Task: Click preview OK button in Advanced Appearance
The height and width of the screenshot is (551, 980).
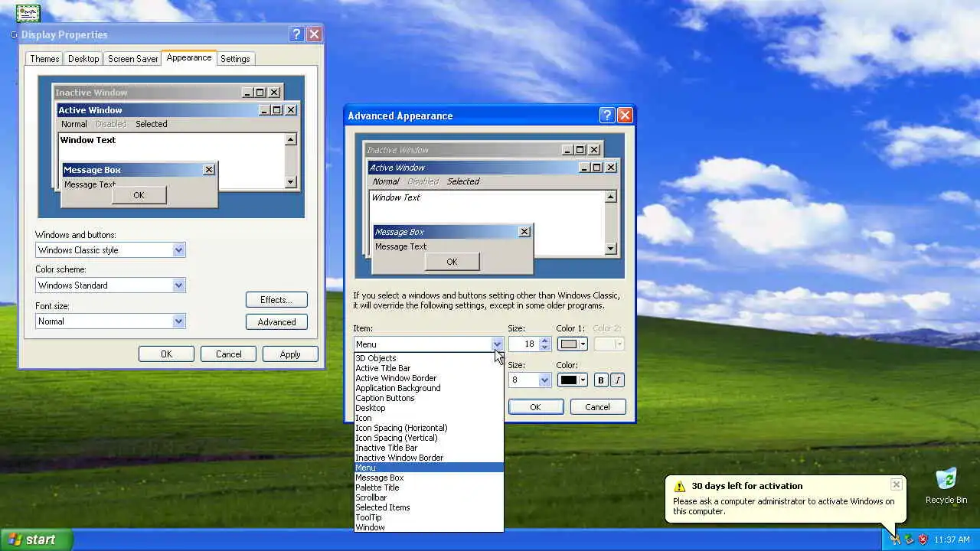Action: point(452,262)
